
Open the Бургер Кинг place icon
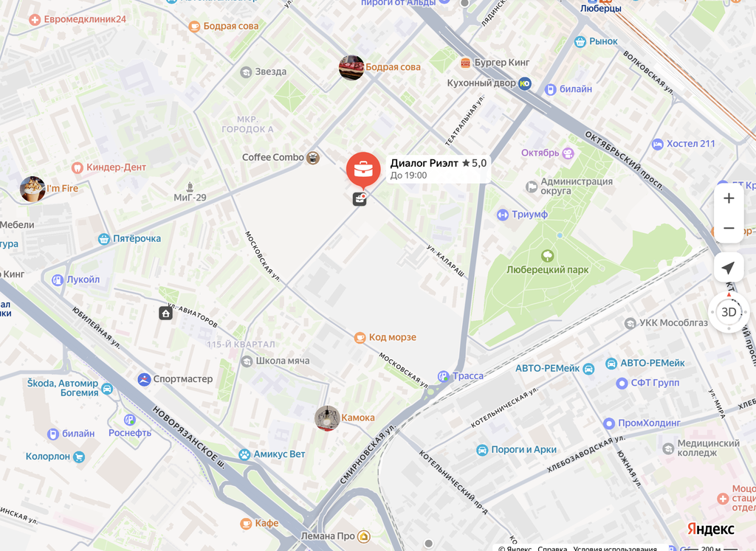465,63
